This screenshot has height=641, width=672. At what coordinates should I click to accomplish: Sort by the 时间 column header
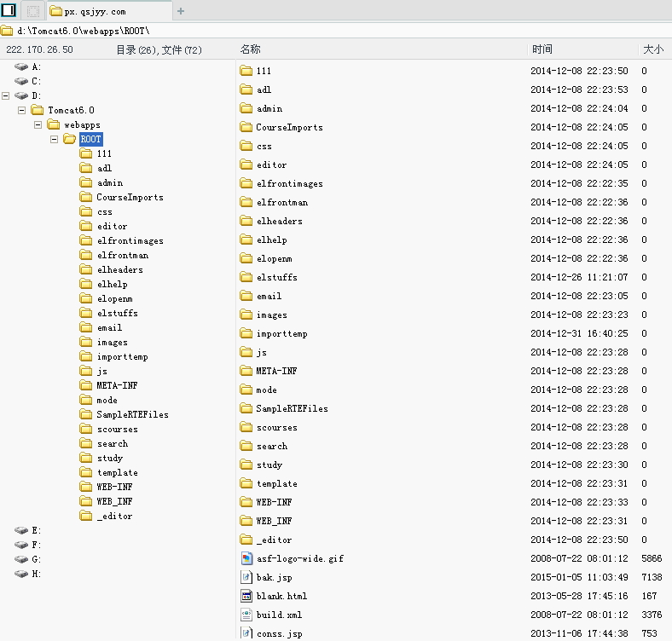pos(542,49)
